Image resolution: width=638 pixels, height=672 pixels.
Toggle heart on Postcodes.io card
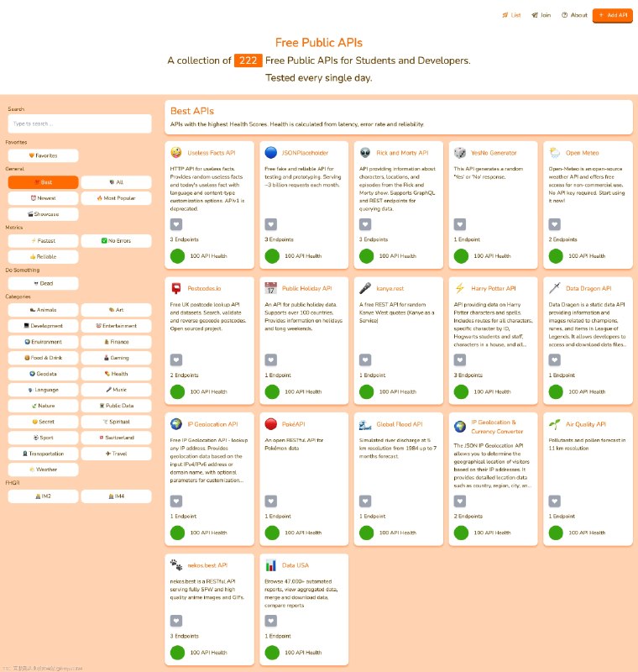tap(176, 360)
